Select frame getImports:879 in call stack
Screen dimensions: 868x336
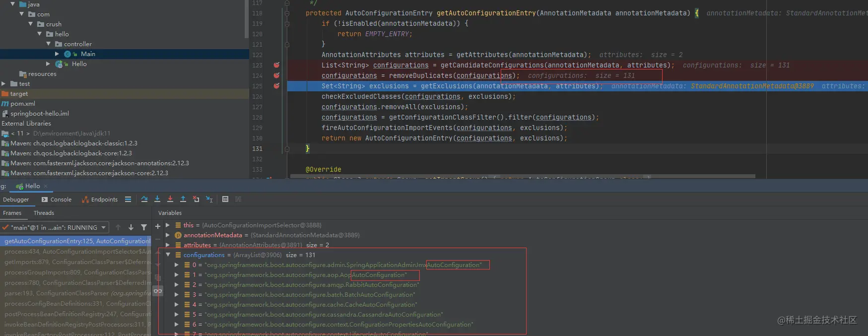click(x=75, y=262)
